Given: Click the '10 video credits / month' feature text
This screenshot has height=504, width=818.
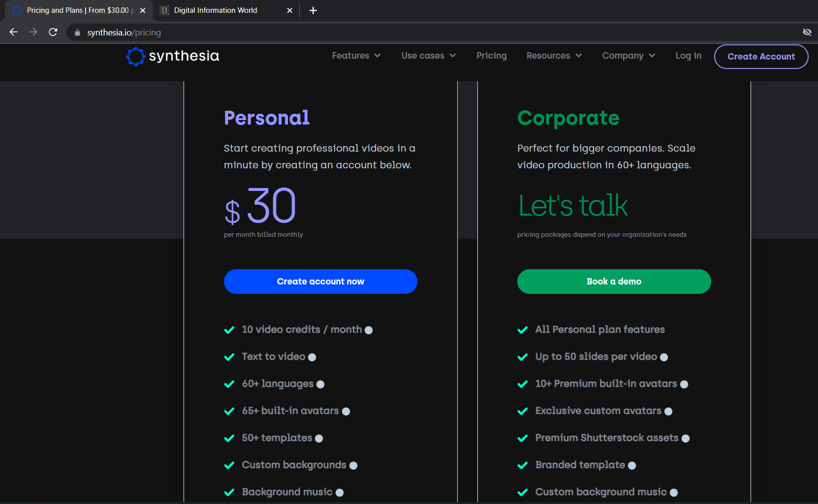Looking at the screenshot, I should [302, 330].
